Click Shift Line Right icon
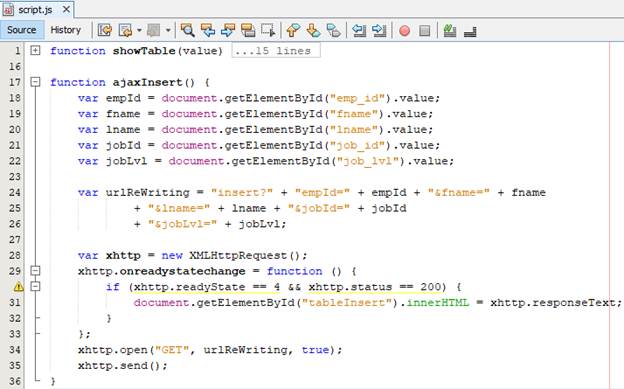 point(379,30)
